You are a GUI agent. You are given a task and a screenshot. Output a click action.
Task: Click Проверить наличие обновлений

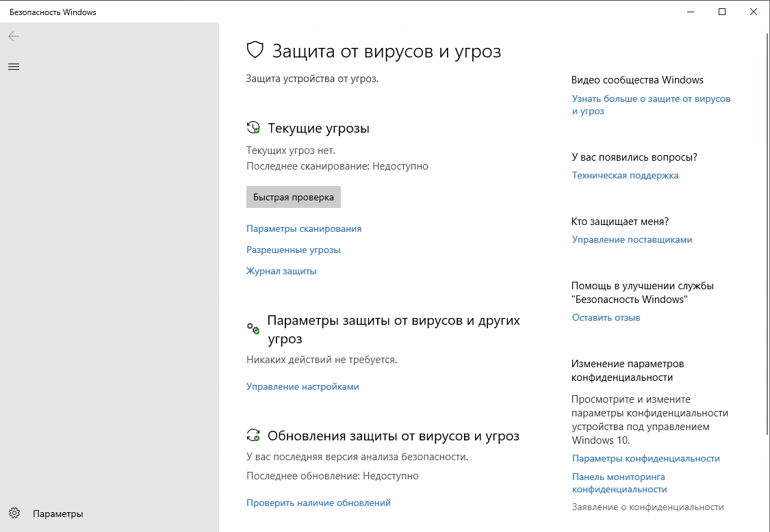click(318, 503)
